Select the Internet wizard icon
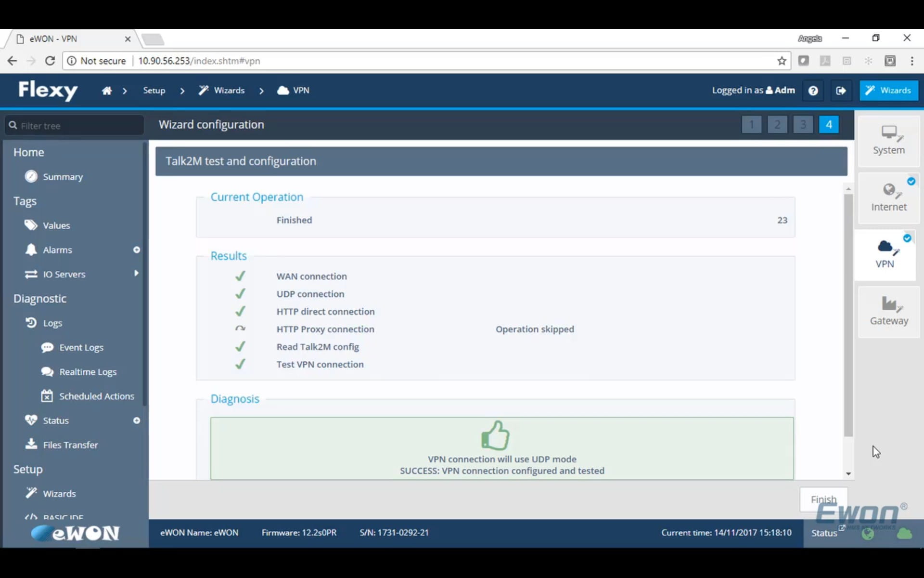 click(x=889, y=198)
